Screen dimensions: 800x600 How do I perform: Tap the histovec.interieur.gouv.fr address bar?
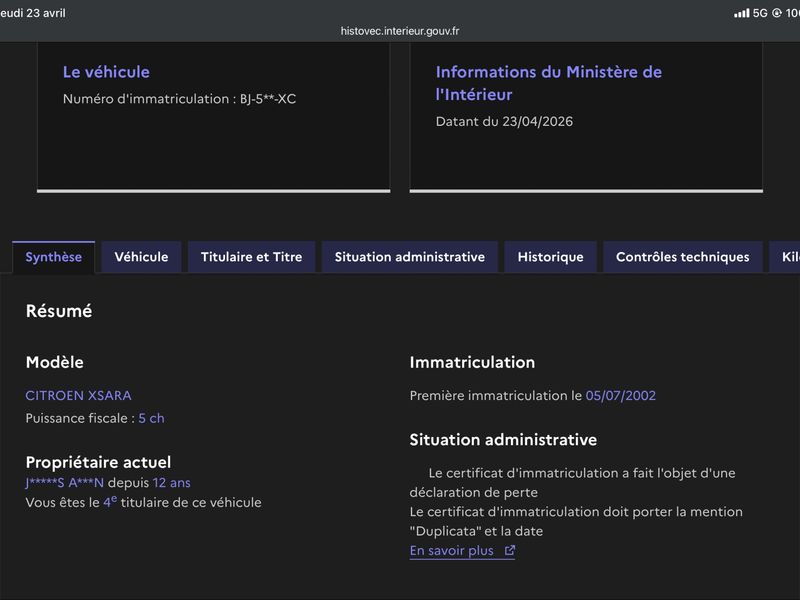pos(400,31)
